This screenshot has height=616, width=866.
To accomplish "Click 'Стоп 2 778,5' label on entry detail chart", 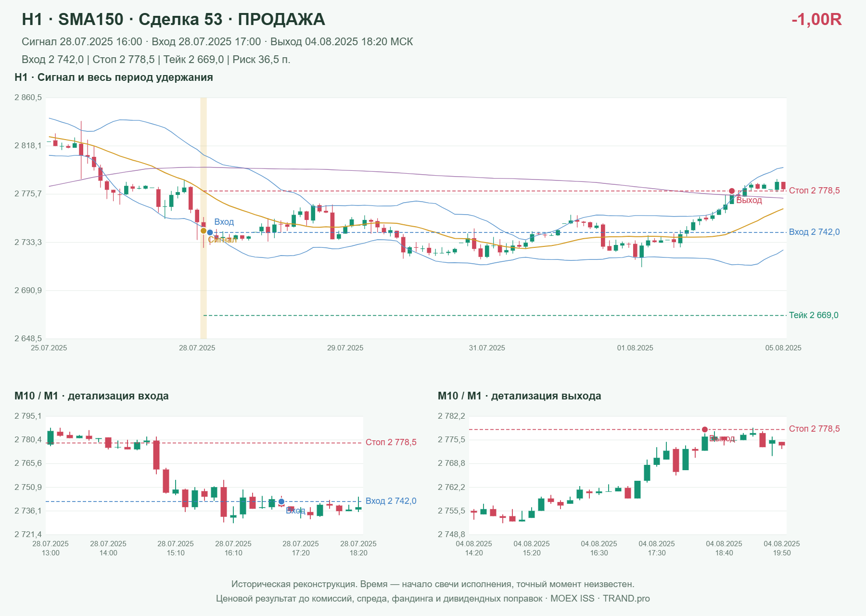I will point(391,442).
